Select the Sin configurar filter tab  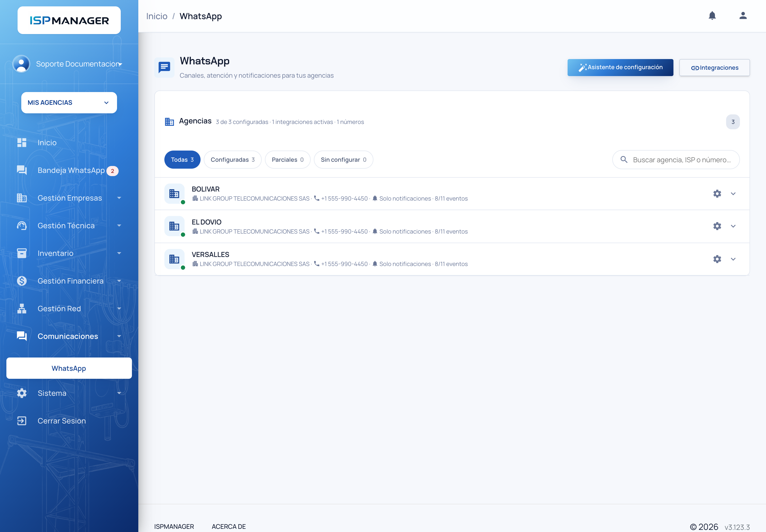pos(343,160)
